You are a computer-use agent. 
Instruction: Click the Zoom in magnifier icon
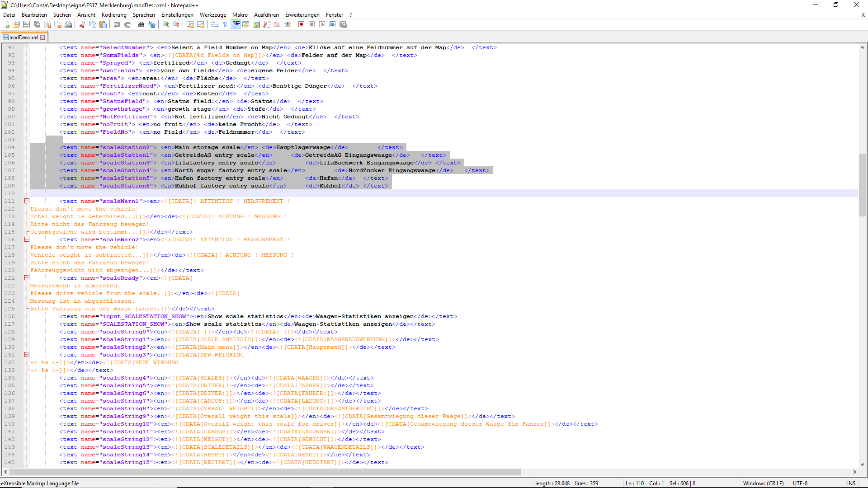(166, 24)
